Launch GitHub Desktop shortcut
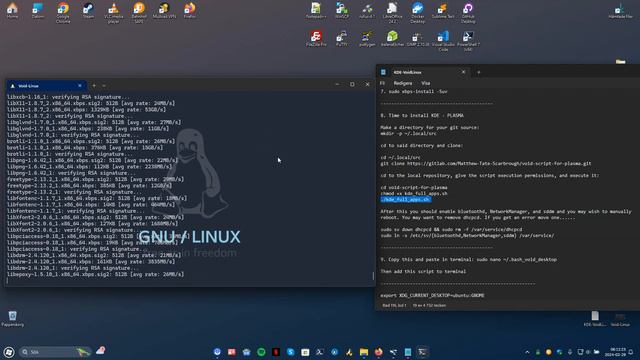 pos(468,13)
